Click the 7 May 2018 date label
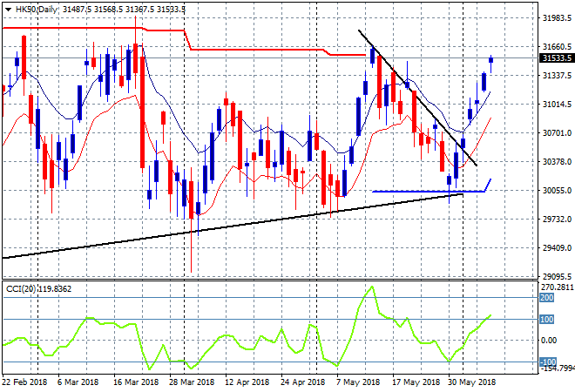This screenshot has height=392, width=575. [x=358, y=382]
